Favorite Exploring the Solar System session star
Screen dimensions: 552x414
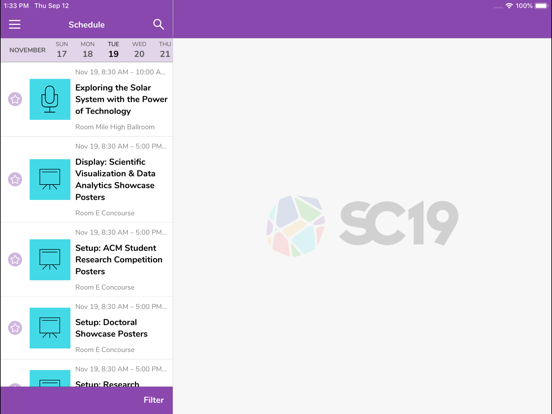[15, 99]
